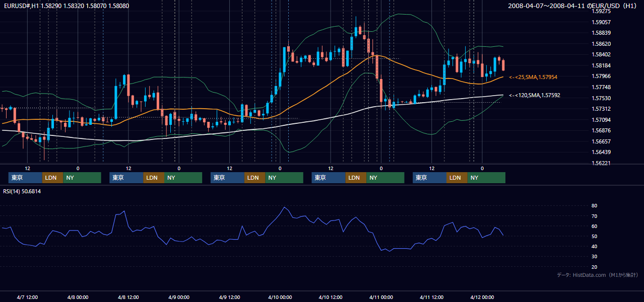Click the 4/10 00:00 time label

tap(280, 297)
